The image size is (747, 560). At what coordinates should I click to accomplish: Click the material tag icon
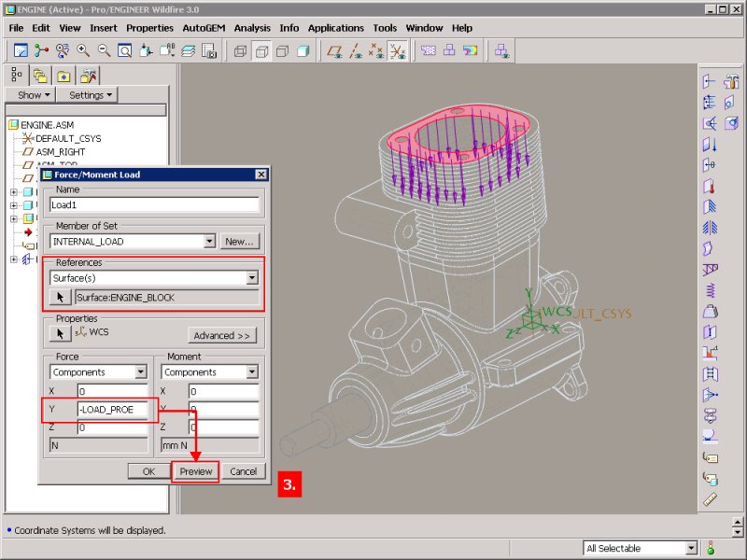(x=710, y=457)
